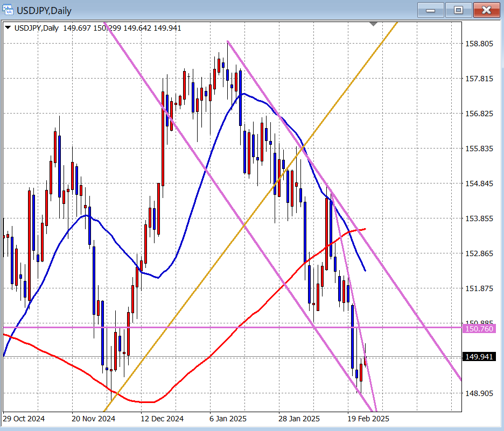Viewport: 504px width, 431px height.
Task: Click the 19 Feb 2025 date label
Action: tap(368, 419)
